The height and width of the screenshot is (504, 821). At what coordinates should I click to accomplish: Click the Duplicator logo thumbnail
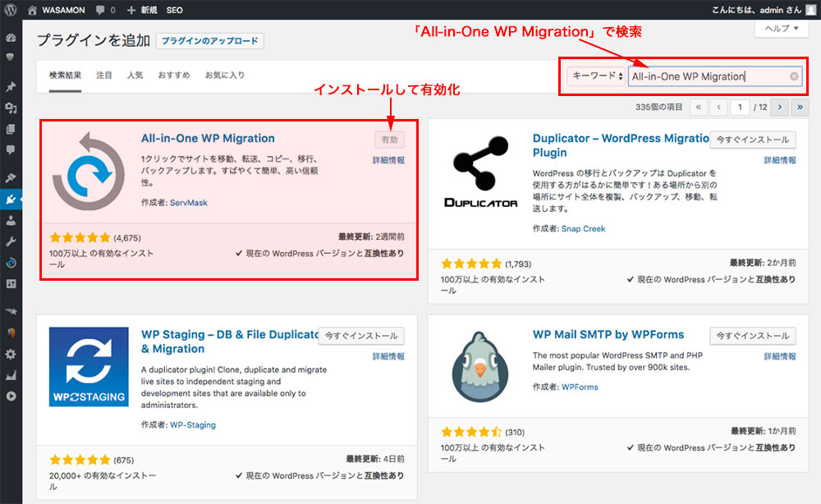point(480,171)
